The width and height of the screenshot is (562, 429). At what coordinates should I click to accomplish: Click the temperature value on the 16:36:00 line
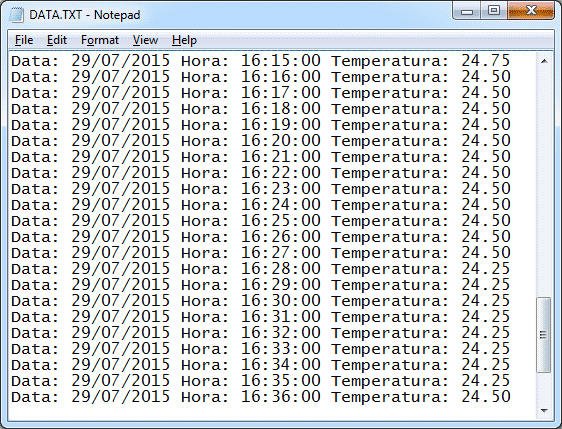(x=486, y=397)
